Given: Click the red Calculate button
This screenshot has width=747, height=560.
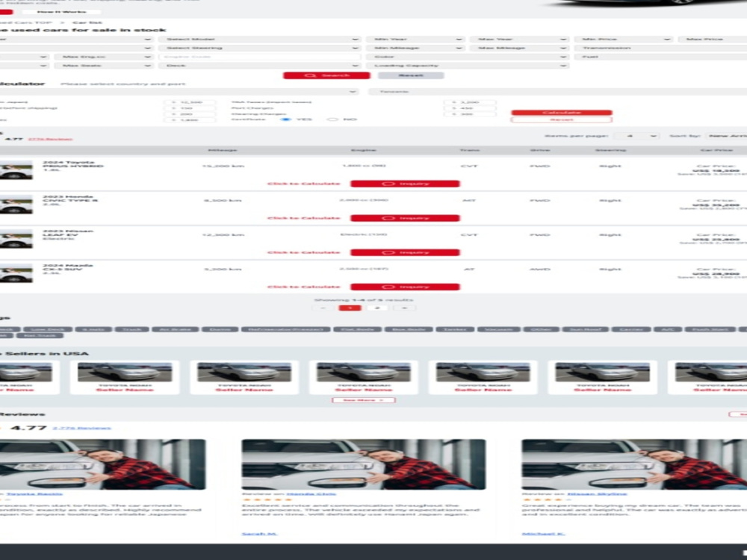Looking at the screenshot, I should (x=562, y=113).
